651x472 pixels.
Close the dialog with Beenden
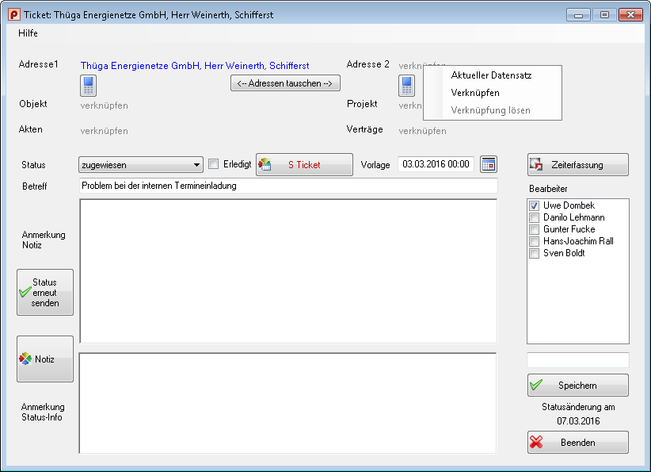(578, 443)
